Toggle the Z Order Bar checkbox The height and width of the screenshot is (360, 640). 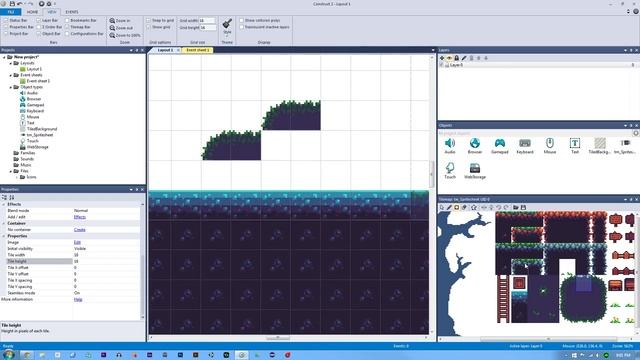(x=38, y=27)
